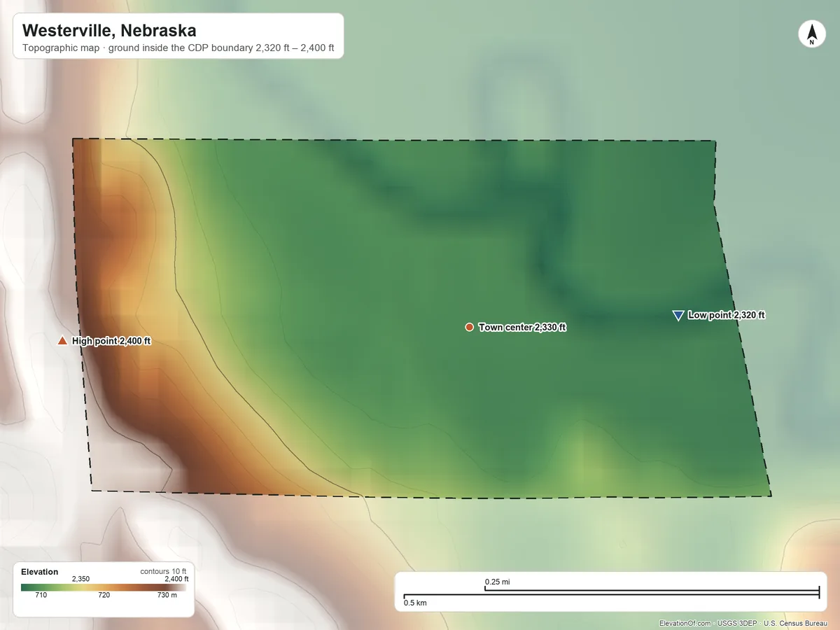The image size is (840, 630).
Task: Click the 720 meter legend value
Action: [104, 595]
